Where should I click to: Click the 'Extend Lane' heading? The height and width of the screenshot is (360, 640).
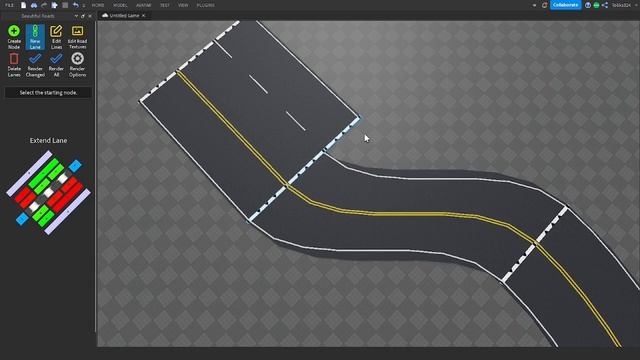pyautogui.click(x=48, y=140)
